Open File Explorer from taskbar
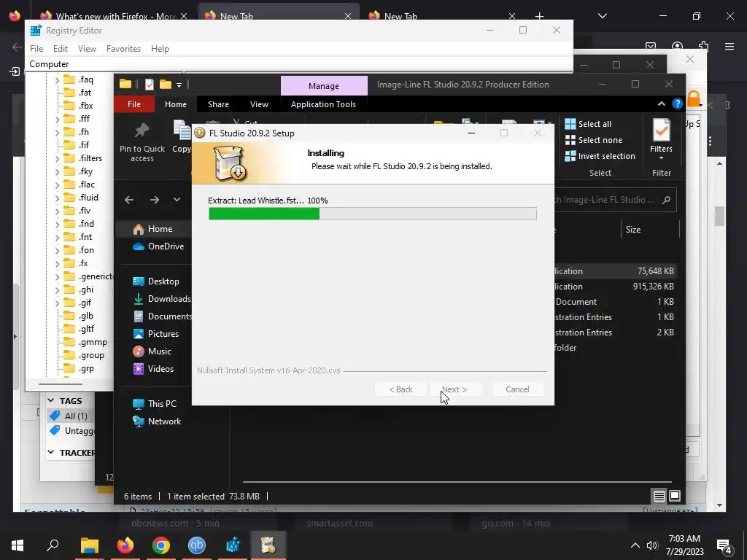This screenshot has height=560, width=747. point(89,545)
